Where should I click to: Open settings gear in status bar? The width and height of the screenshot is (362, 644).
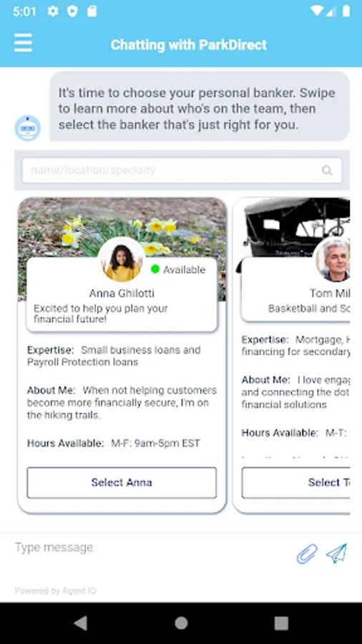[x=52, y=11]
